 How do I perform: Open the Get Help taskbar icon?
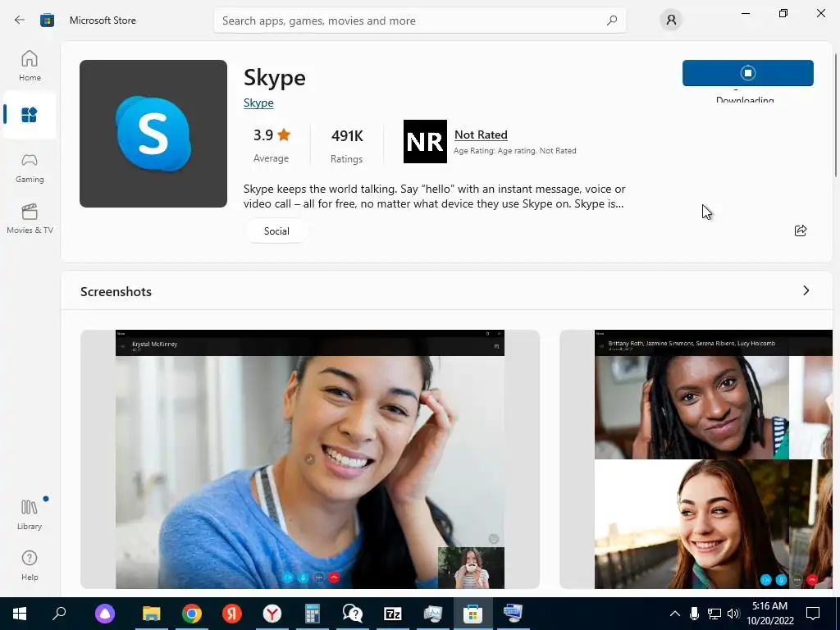click(353, 614)
